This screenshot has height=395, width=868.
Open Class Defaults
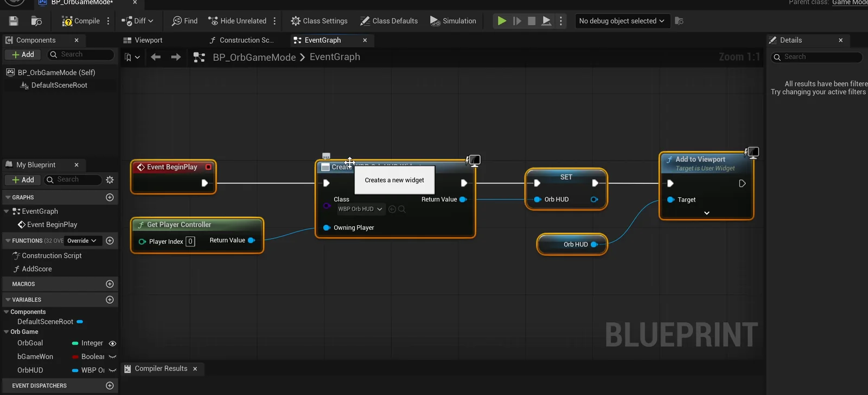pos(389,21)
